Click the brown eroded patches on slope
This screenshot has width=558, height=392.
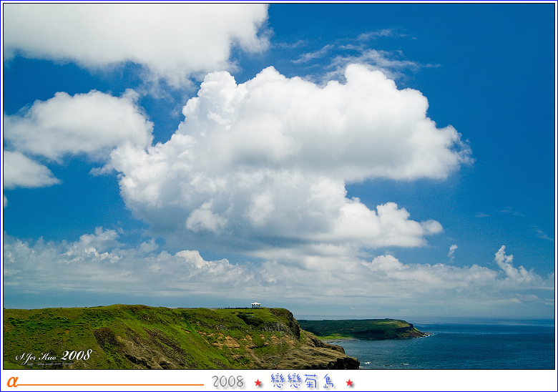click(x=232, y=342)
